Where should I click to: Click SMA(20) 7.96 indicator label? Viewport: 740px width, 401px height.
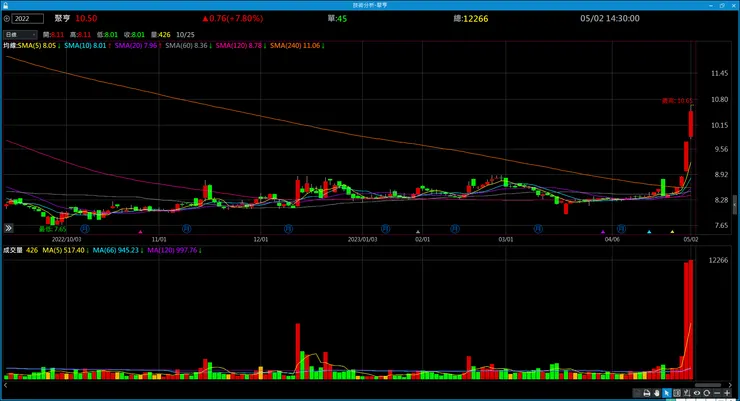pyautogui.click(x=138, y=46)
